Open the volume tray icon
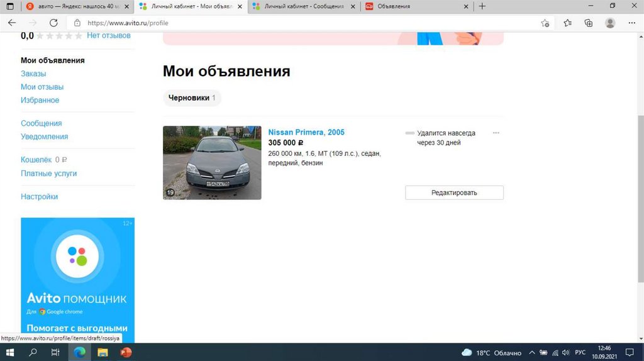 (566, 353)
